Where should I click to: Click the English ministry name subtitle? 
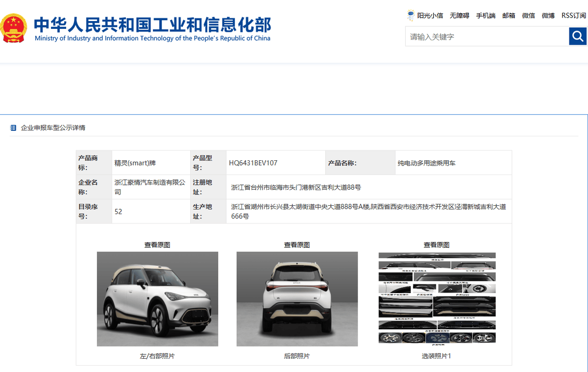(152, 38)
